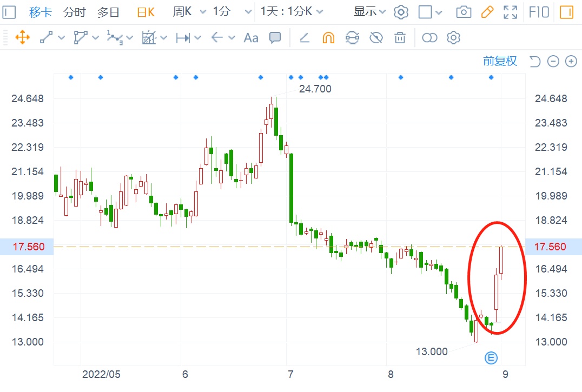
Task: Click the rightmost blue diamond marker
Action: tap(491, 77)
